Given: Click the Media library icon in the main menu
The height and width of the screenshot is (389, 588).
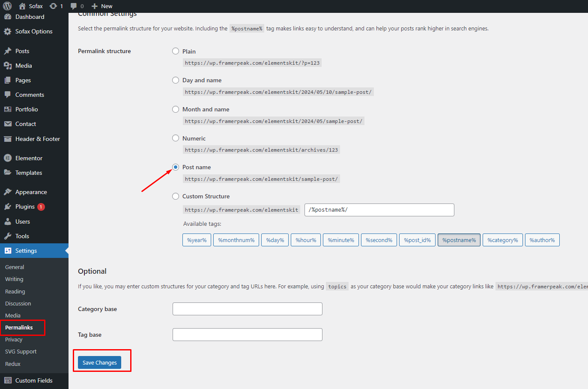Looking at the screenshot, I should pyautogui.click(x=8, y=66).
